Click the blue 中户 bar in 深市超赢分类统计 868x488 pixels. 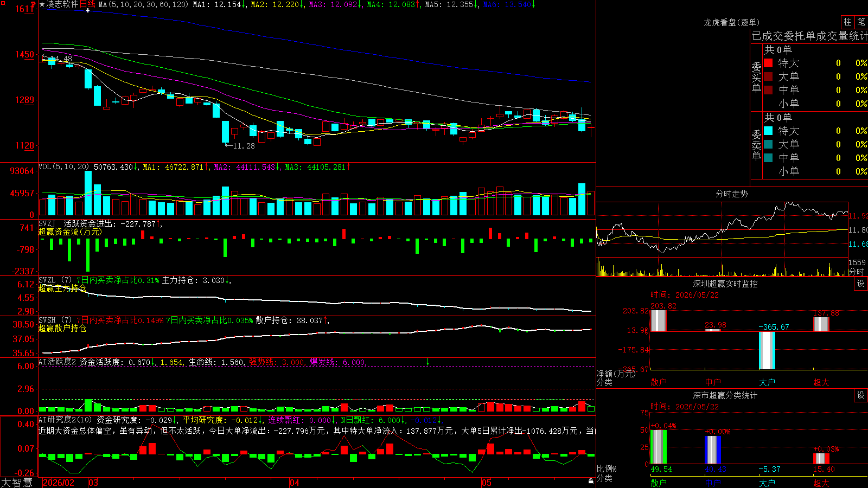(x=713, y=450)
